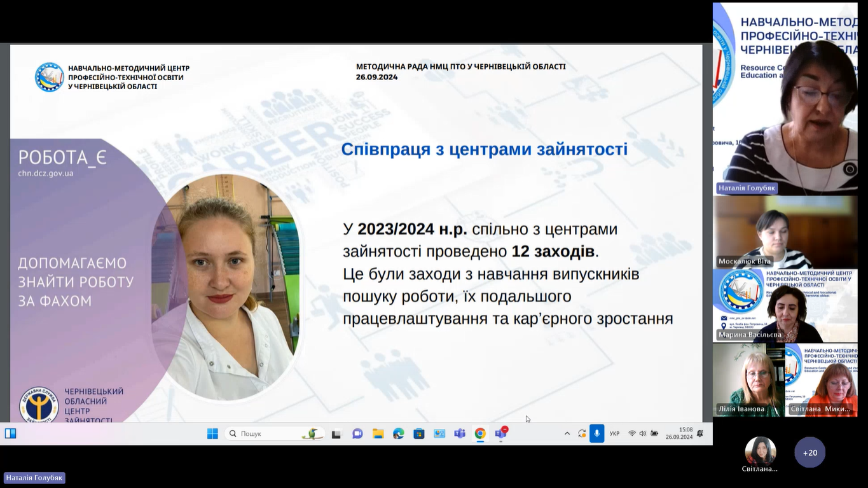
Task: Switch the УКР keyboard language indicator
Action: point(614,433)
